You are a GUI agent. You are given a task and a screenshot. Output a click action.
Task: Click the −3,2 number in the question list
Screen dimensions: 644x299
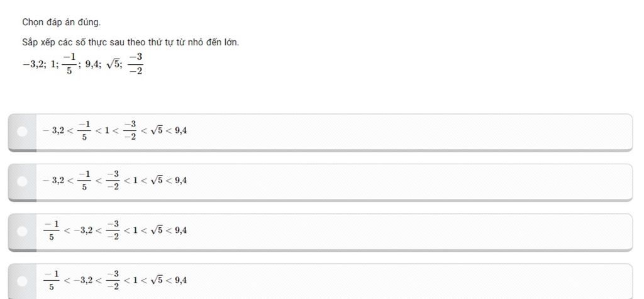(34, 65)
